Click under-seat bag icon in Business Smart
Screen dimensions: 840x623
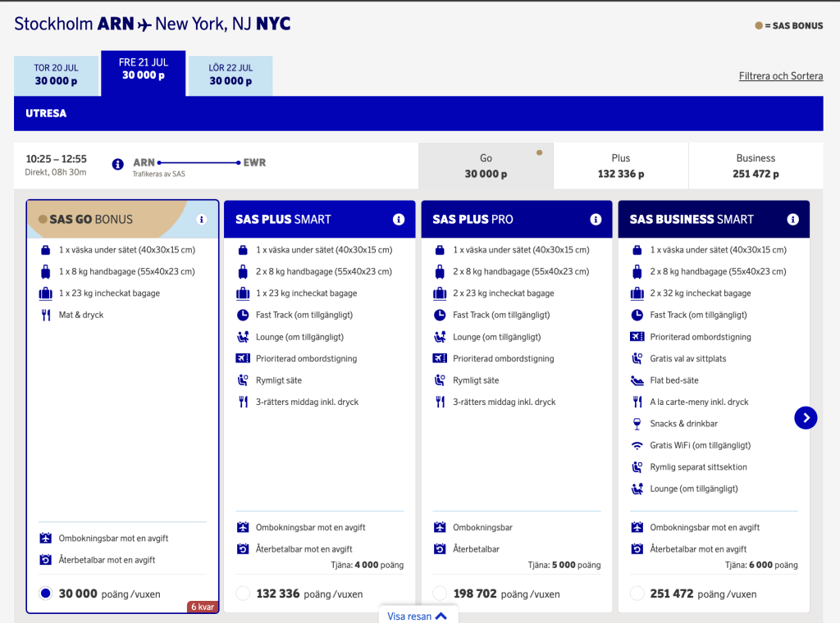pyautogui.click(x=637, y=250)
